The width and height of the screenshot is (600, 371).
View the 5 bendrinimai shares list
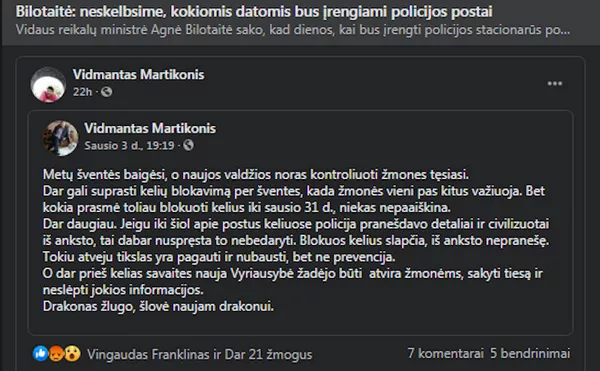(530, 353)
